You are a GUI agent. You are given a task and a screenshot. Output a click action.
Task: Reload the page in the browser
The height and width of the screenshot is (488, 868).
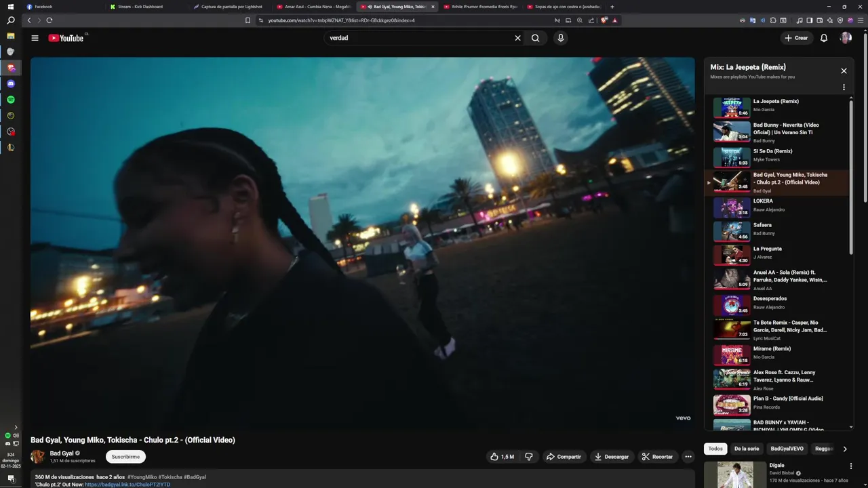point(50,20)
